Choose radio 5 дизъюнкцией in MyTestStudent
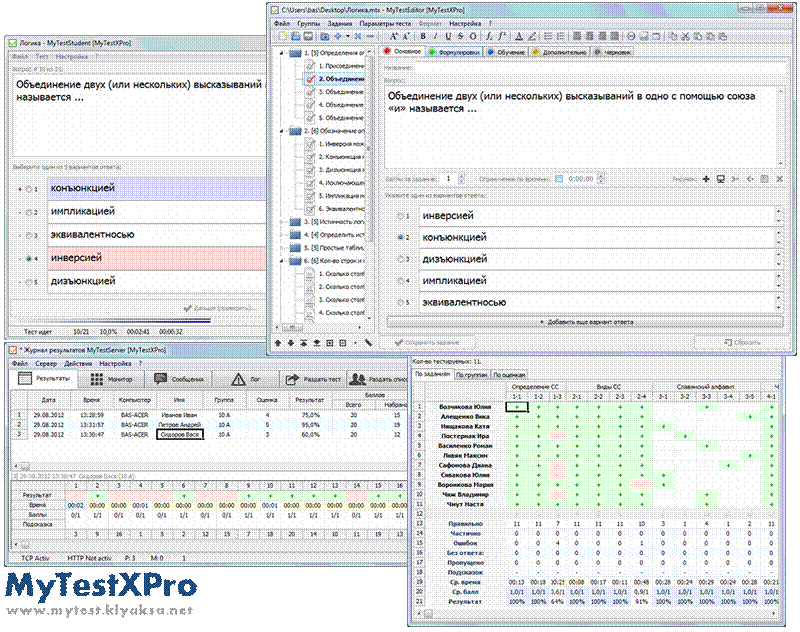 point(29,282)
